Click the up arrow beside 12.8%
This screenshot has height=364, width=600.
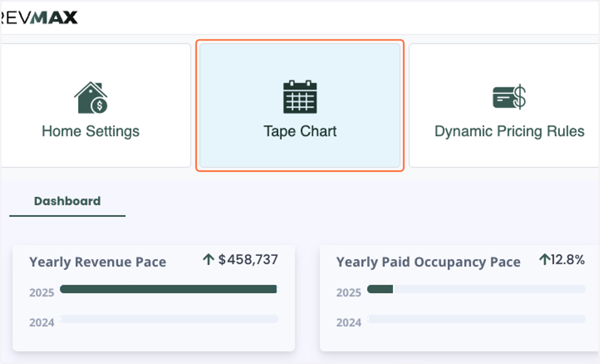544,259
